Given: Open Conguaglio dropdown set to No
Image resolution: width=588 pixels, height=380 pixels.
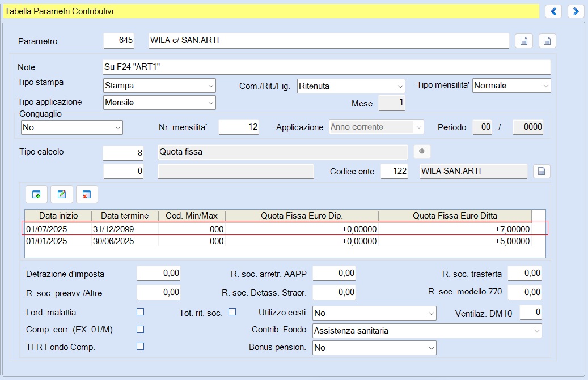Looking at the screenshot, I should click(71, 127).
